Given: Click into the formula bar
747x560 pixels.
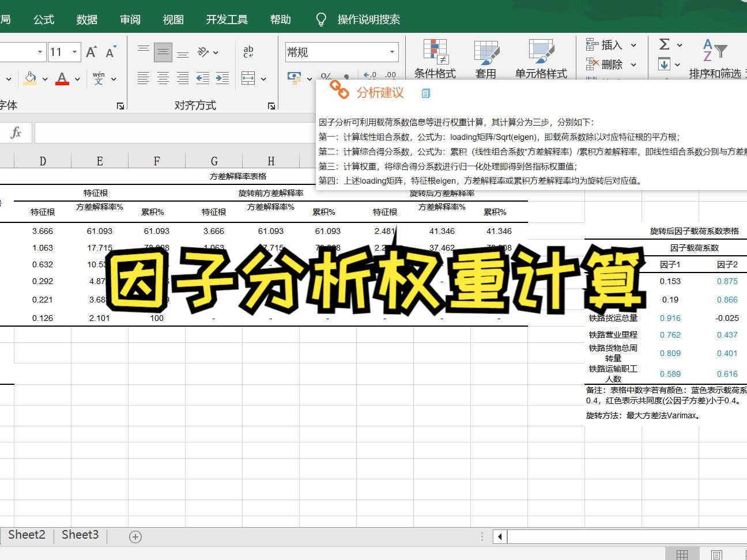Looking at the screenshot, I should pos(175,133).
